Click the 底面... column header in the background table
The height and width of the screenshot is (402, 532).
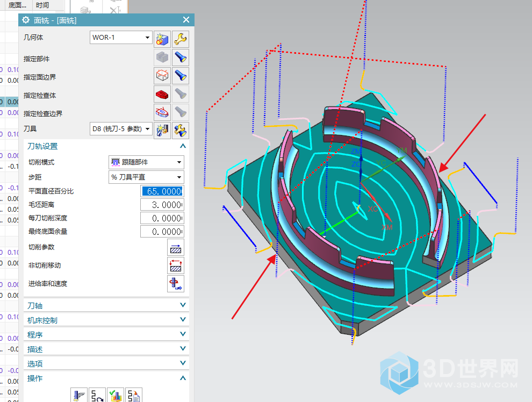17,5
